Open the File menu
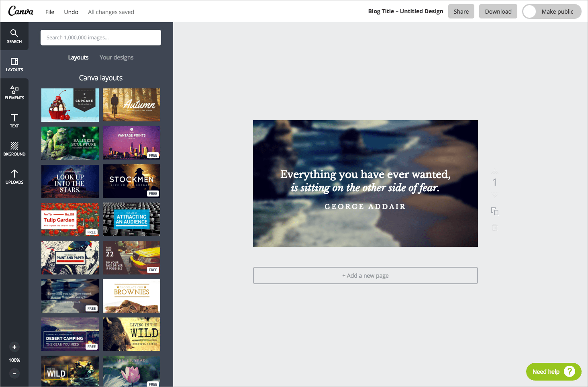Screen dimensions: 588x387 click(50, 12)
